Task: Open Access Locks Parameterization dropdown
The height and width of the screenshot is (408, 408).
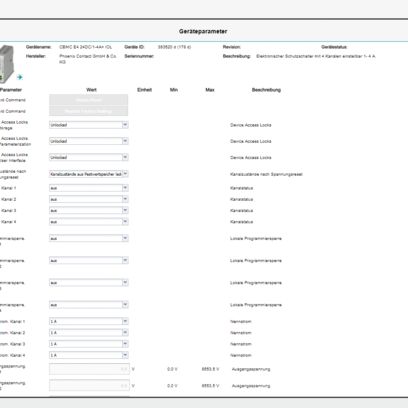Action: pos(89,141)
